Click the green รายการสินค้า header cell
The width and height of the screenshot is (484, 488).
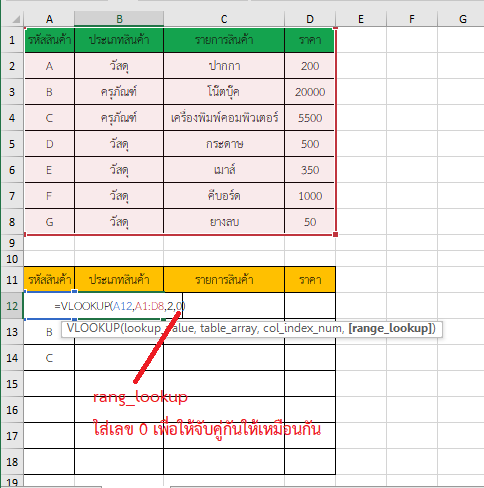pos(224,40)
